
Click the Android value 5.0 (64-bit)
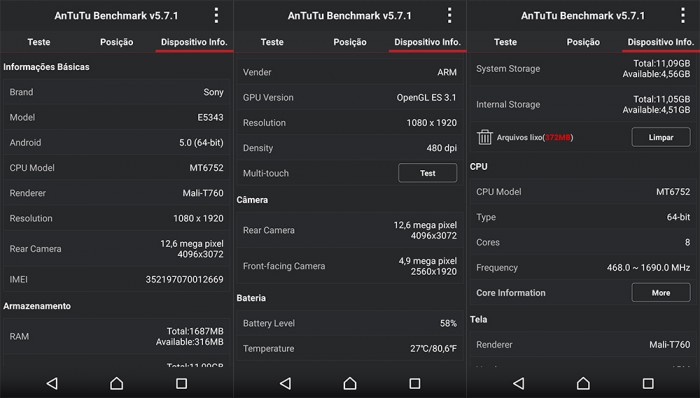tap(201, 143)
